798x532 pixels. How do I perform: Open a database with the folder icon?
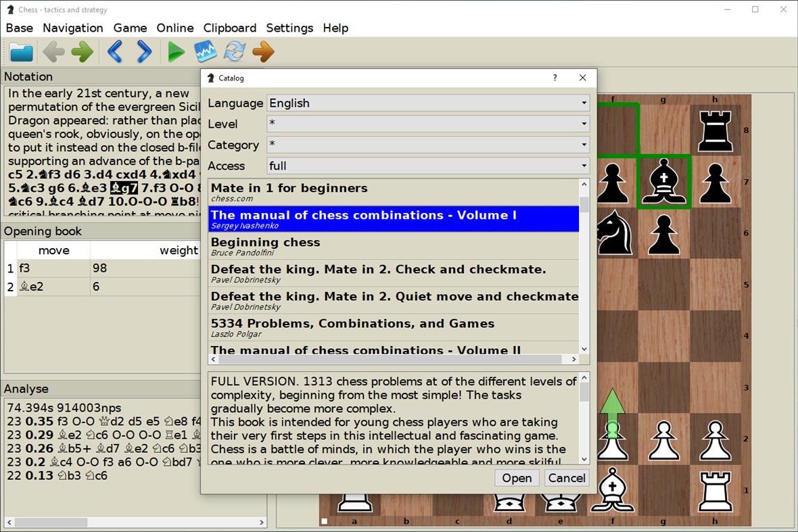click(x=21, y=51)
